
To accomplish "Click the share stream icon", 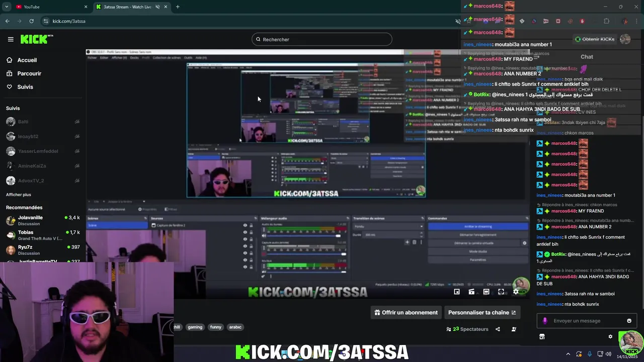I will point(498,329).
